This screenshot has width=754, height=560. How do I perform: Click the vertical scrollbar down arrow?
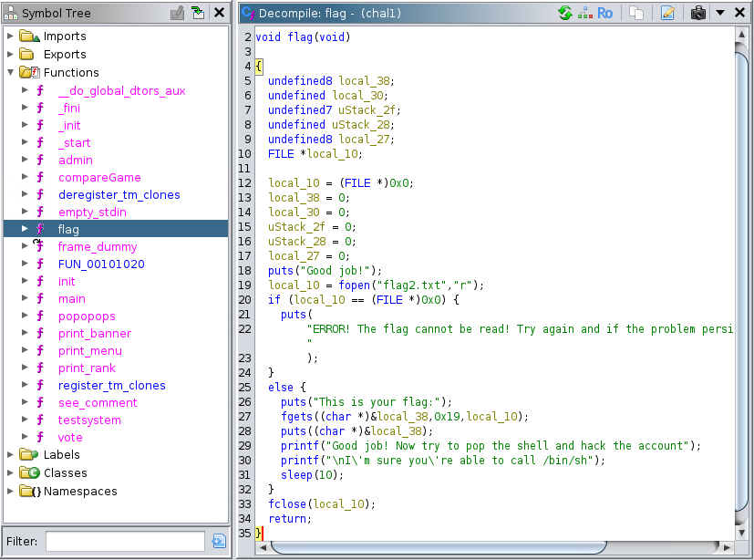pyautogui.click(x=741, y=533)
